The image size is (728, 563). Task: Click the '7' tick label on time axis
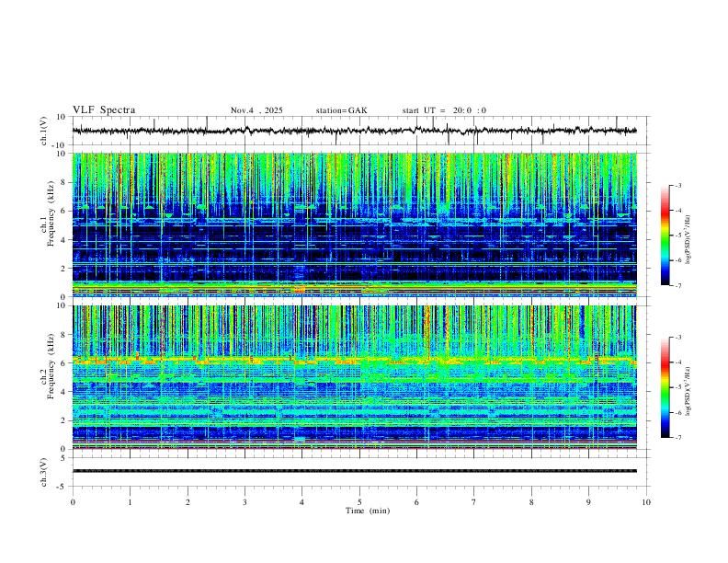tap(474, 502)
